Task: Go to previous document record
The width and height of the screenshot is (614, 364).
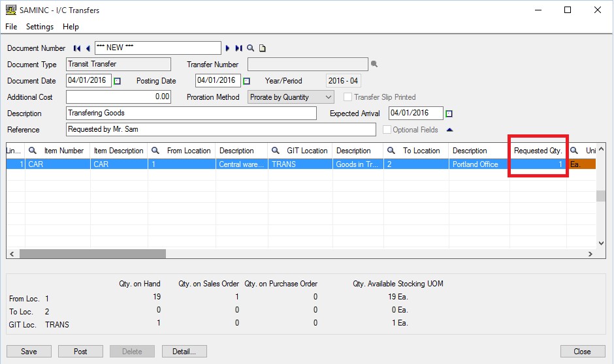Action: 88,48
